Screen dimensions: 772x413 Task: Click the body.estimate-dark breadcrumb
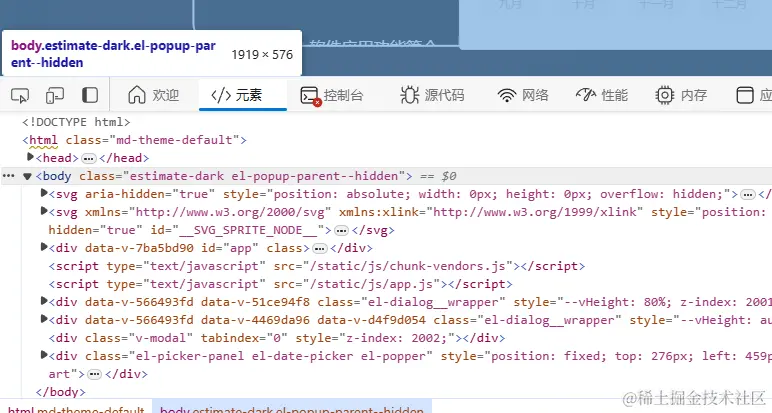click(x=291, y=409)
